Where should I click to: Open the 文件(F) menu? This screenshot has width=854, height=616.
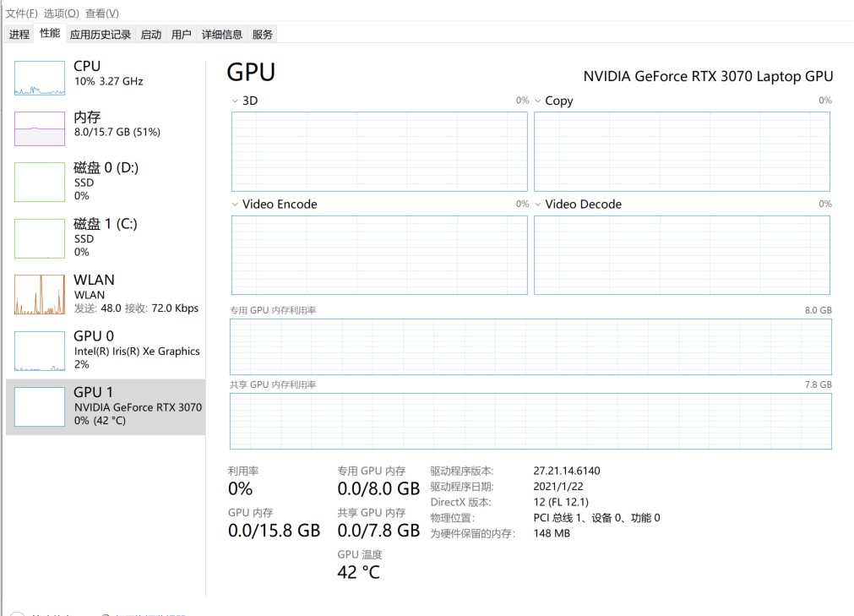[x=22, y=13]
